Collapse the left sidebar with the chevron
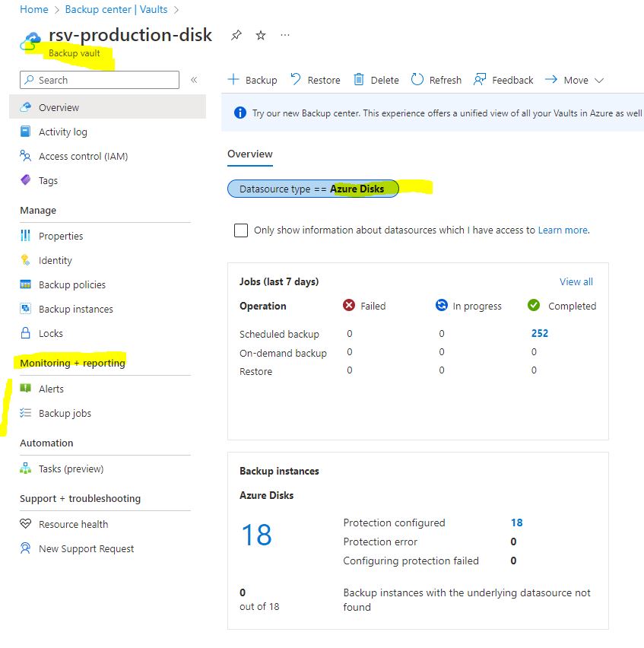Screen dimensions: 644x648 (192, 79)
